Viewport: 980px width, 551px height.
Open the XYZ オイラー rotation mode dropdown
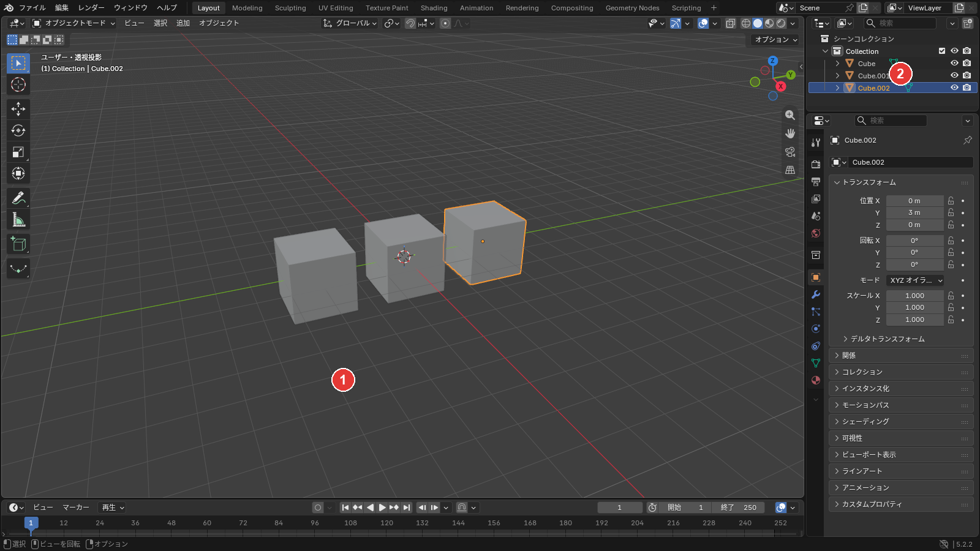915,280
